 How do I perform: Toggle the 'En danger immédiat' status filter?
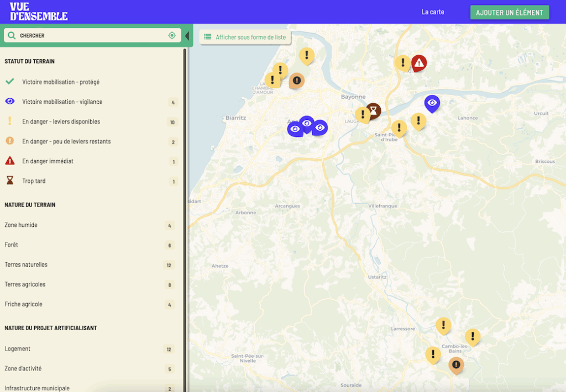pyautogui.click(x=48, y=161)
